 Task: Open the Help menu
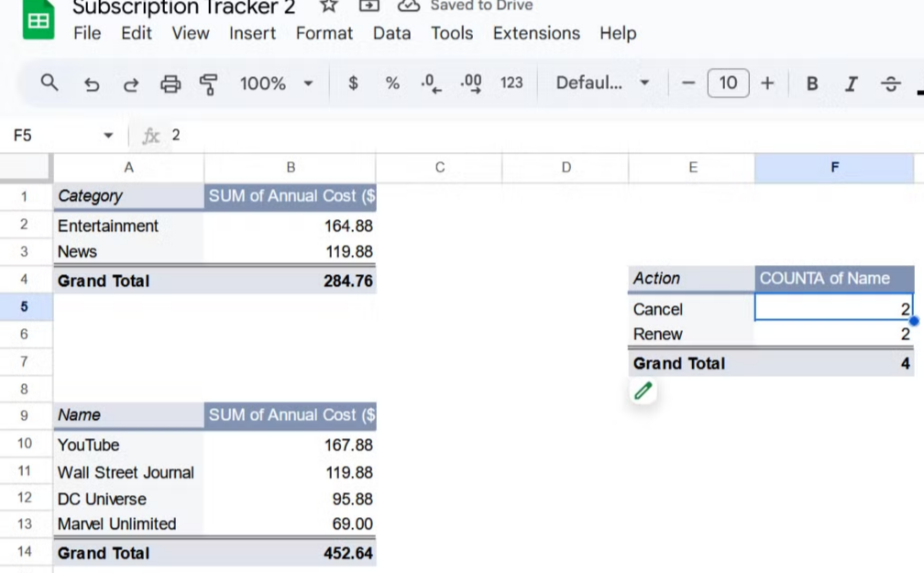618,33
